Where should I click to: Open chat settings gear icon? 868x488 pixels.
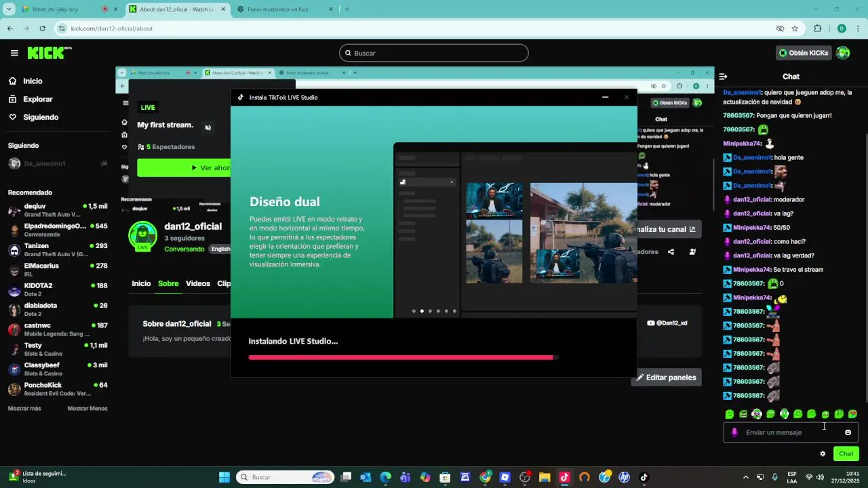coord(823,454)
